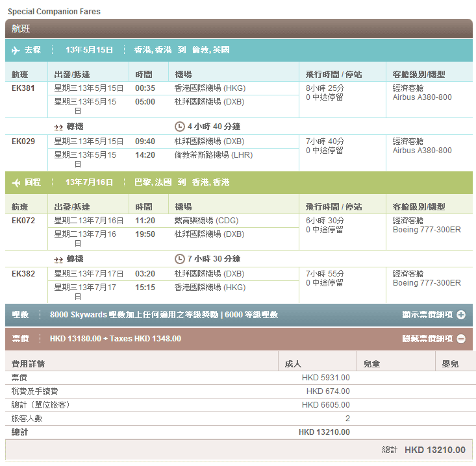Click the return airplane icon beside 回程
Viewport: 476px width, 466px height.
coord(16,183)
